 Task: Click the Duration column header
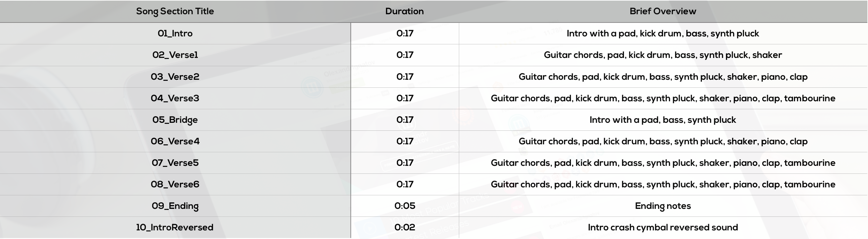[x=404, y=11]
